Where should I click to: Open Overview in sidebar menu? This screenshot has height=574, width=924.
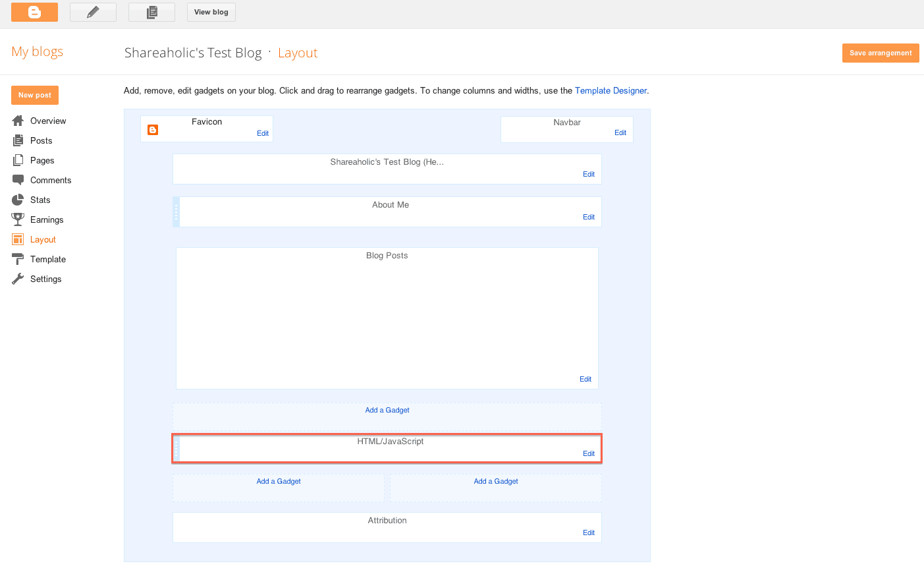tap(48, 121)
